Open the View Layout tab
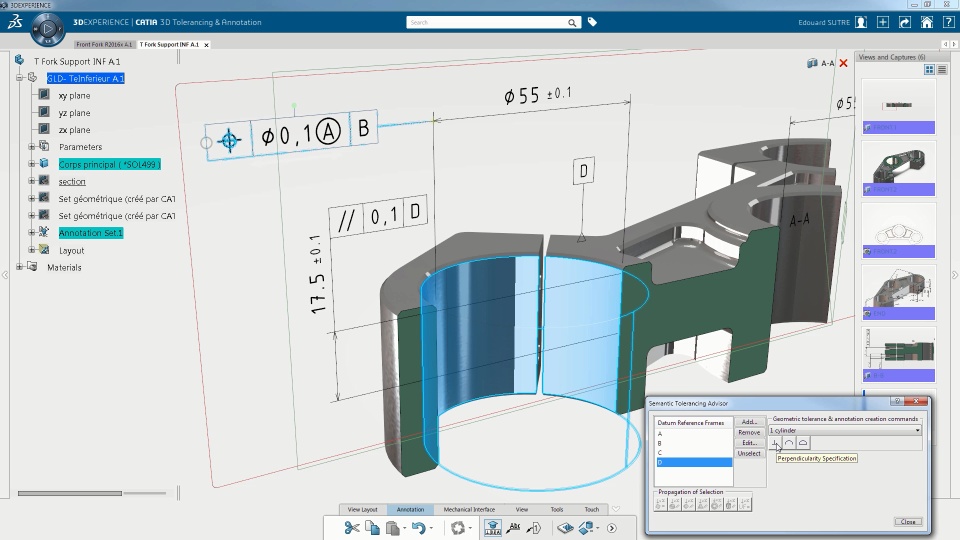 (362, 509)
